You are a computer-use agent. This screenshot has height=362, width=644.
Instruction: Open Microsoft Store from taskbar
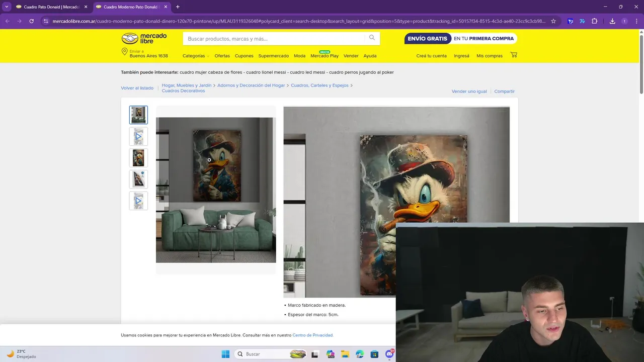(374, 354)
